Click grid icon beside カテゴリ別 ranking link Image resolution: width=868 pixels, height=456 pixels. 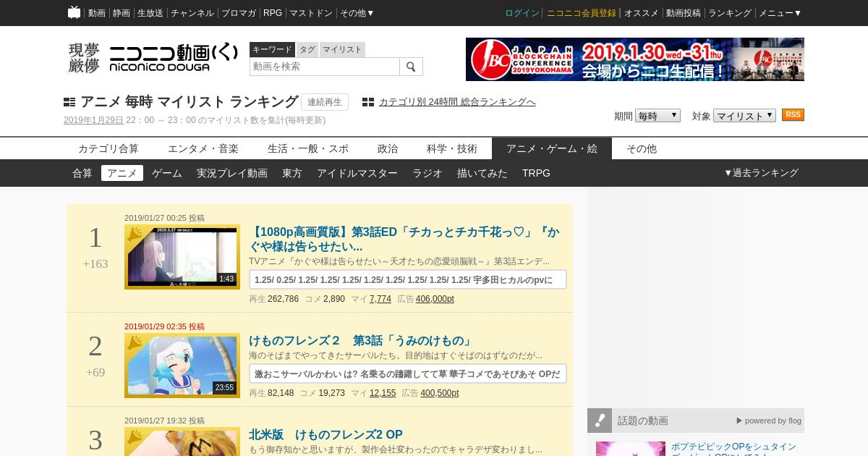(368, 102)
